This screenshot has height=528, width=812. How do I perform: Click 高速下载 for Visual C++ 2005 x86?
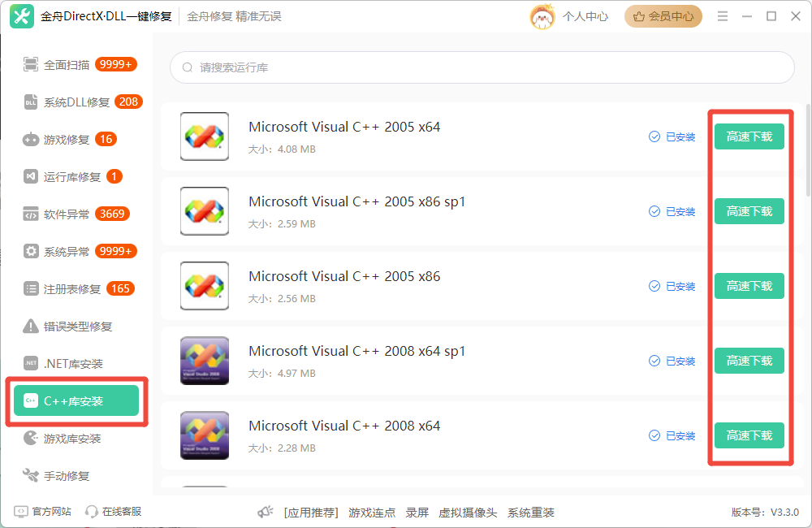(749, 285)
